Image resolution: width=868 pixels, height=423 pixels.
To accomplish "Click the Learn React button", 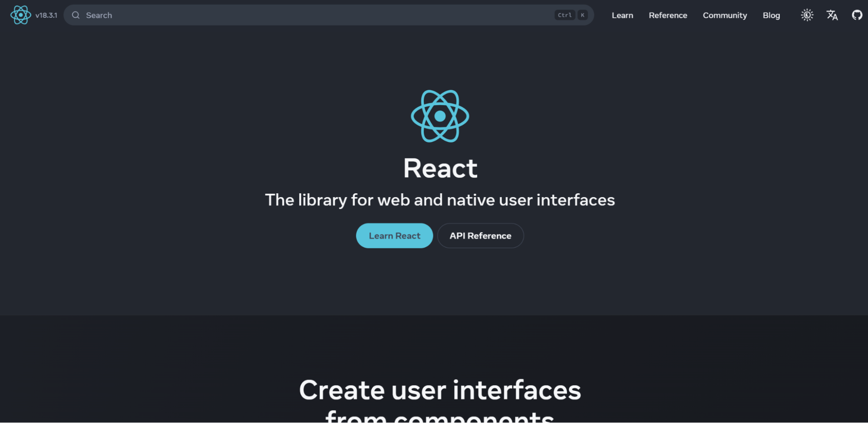I will [x=394, y=235].
